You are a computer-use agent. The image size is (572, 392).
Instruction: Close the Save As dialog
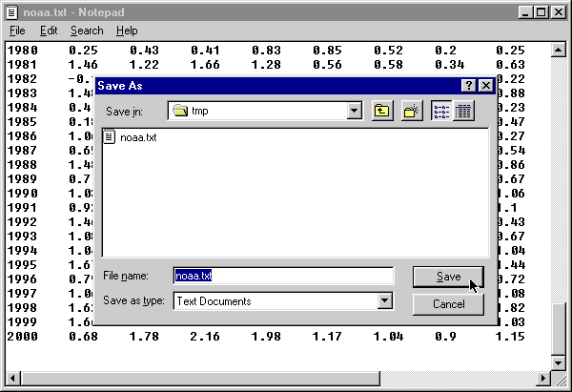(x=486, y=86)
